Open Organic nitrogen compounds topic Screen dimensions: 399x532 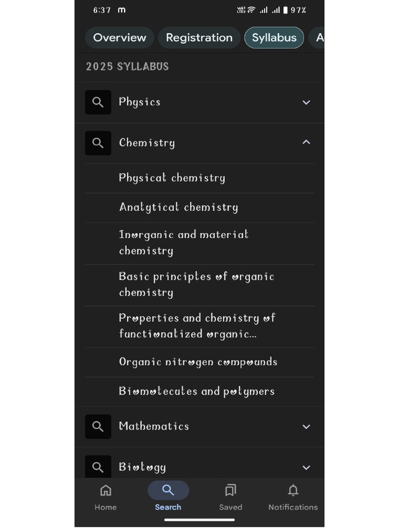pyautogui.click(x=198, y=362)
